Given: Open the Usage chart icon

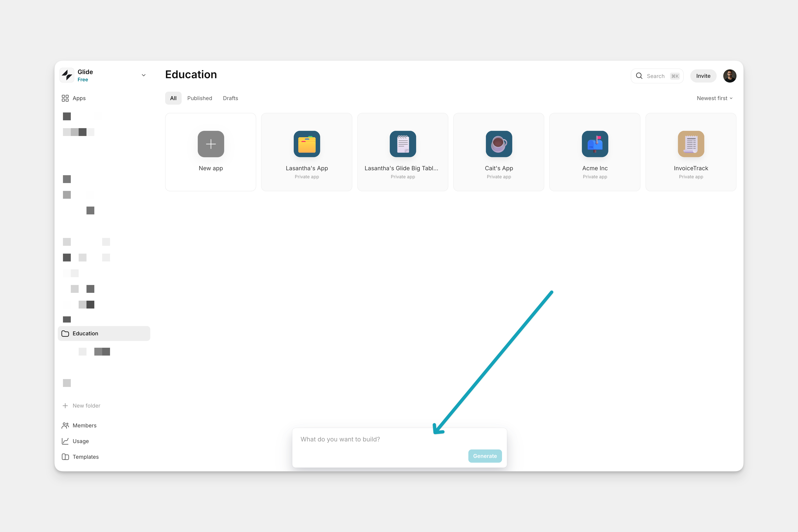Looking at the screenshot, I should pyautogui.click(x=65, y=441).
